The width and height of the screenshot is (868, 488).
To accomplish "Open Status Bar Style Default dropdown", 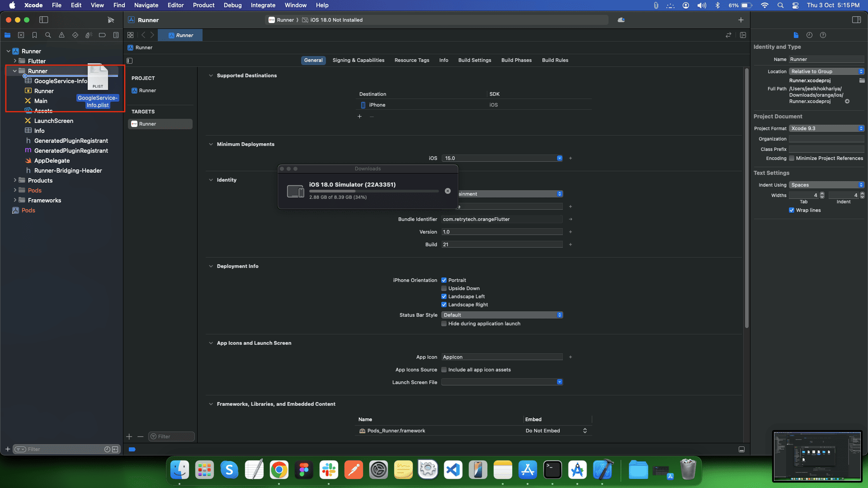I will pos(502,315).
